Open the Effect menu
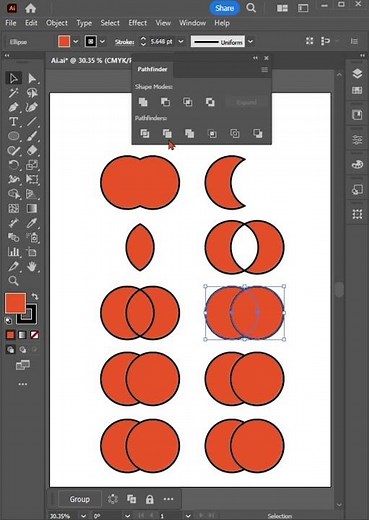Image resolution: width=369 pixels, height=520 pixels. coord(138,23)
